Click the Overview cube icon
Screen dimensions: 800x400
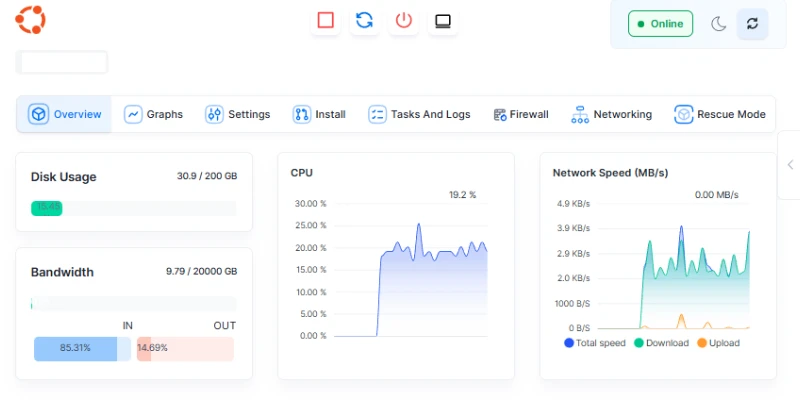click(38, 114)
